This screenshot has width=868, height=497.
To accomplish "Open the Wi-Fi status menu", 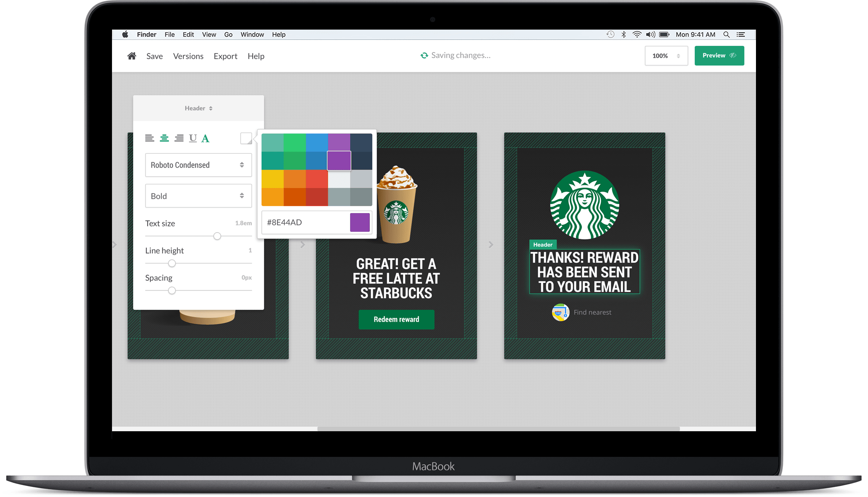I will click(x=637, y=34).
